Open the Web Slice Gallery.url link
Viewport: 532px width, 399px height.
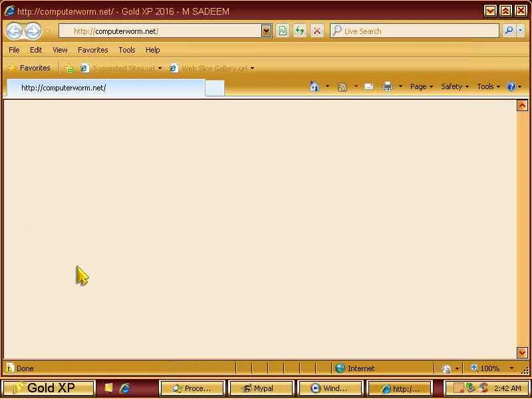(x=209, y=68)
